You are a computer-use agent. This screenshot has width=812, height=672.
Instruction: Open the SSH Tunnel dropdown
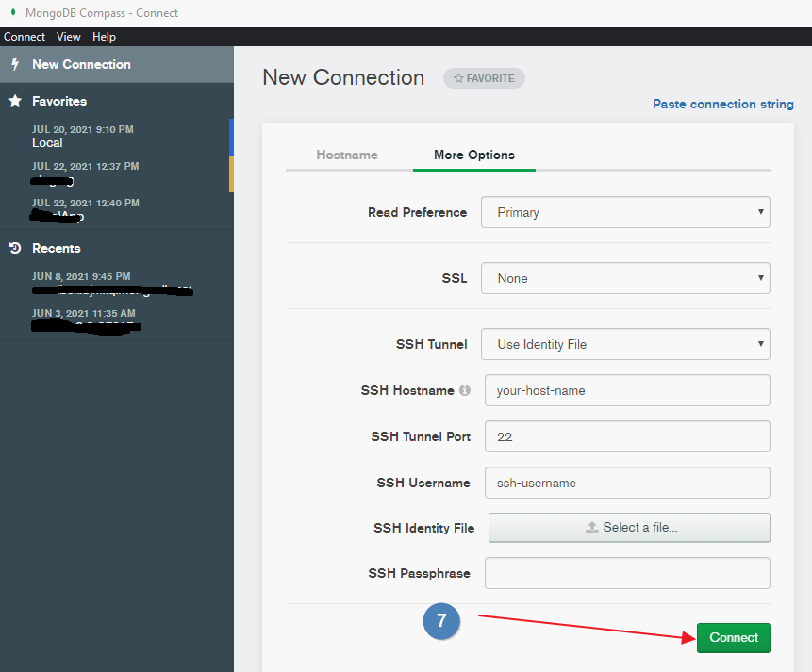pyautogui.click(x=625, y=344)
